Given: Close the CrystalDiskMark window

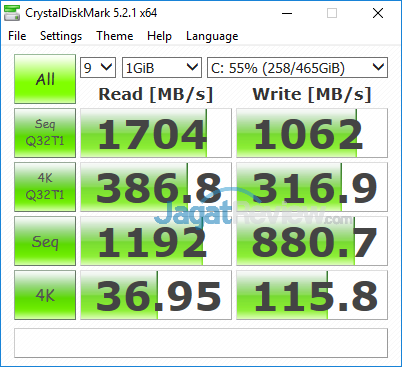Looking at the screenshot, I should [x=378, y=14].
